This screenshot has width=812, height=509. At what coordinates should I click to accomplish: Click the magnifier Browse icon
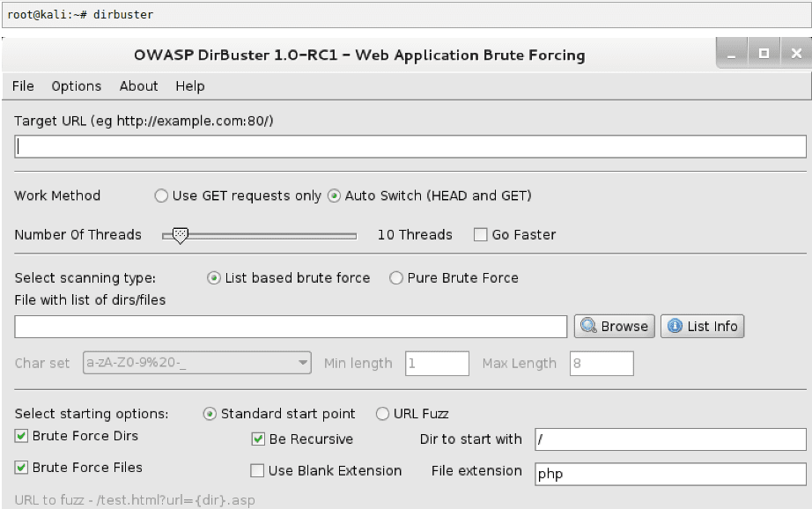(589, 327)
